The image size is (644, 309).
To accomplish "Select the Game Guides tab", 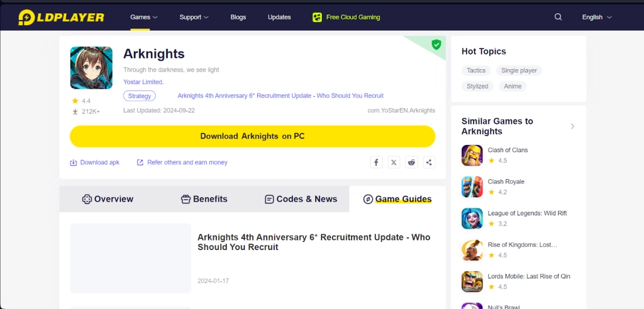I will tap(397, 199).
